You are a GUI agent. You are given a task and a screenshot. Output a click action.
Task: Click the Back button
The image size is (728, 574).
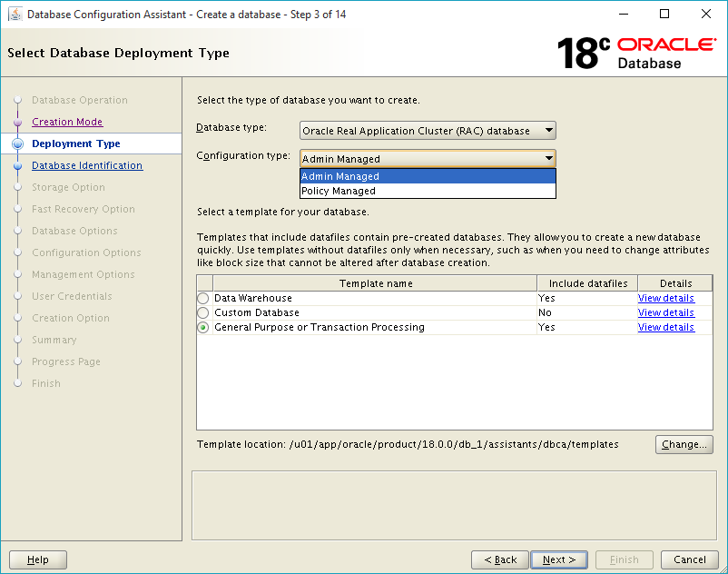pyautogui.click(x=500, y=559)
